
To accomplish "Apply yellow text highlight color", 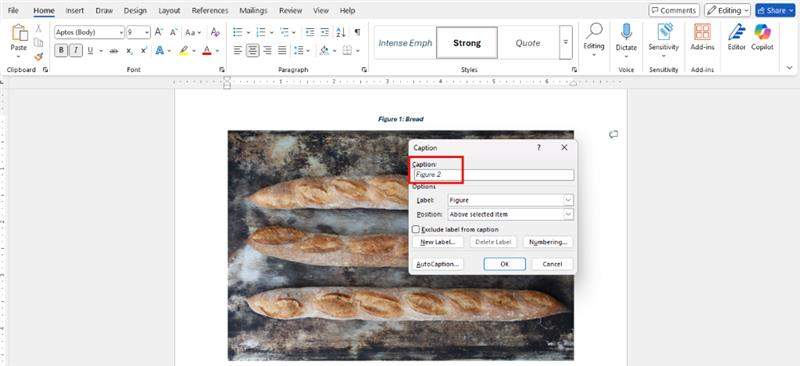I will 183,51.
